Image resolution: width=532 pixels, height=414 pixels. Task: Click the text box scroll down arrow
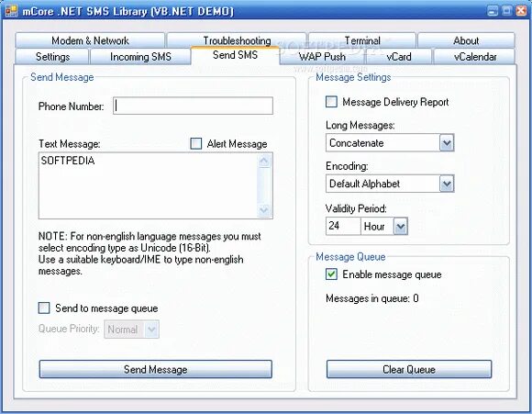point(264,210)
